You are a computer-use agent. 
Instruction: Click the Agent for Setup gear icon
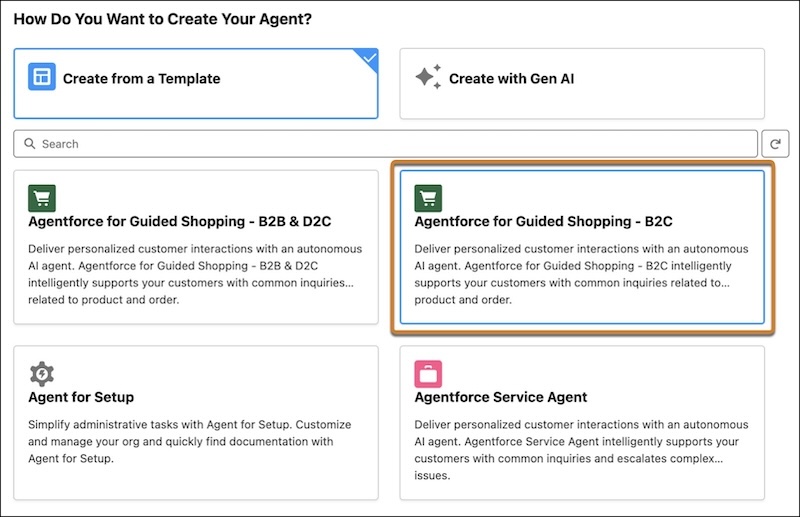pyautogui.click(x=42, y=374)
